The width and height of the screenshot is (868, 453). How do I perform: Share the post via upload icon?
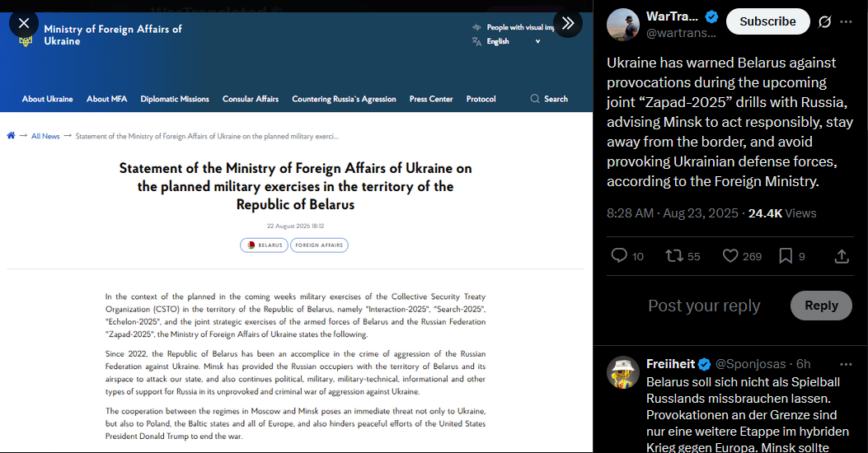pyautogui.click(x=842, y=256)
